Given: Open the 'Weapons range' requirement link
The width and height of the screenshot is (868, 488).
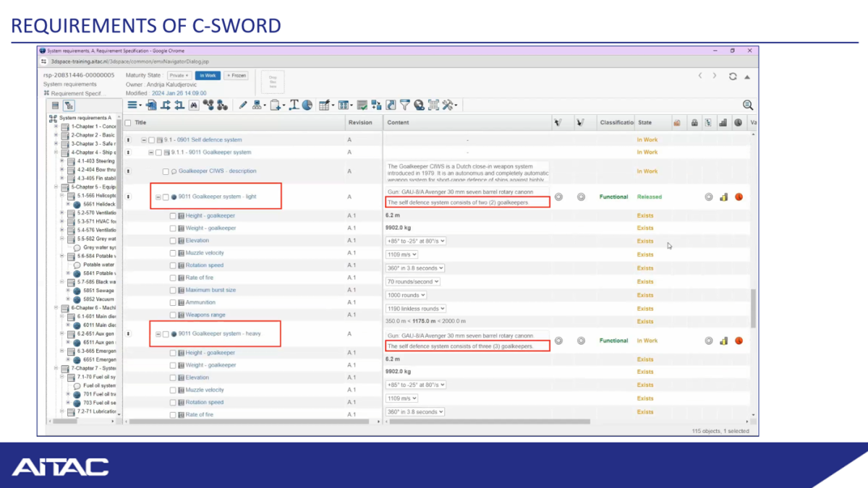Looking at the screenshot, I should 205,315.
